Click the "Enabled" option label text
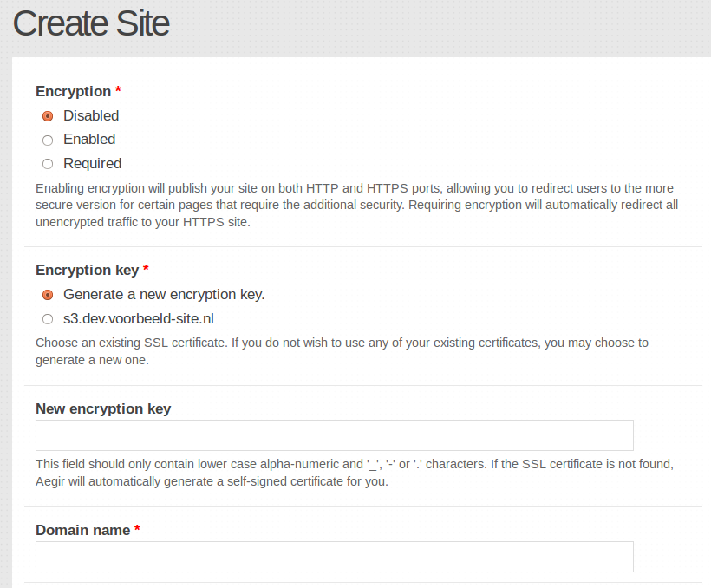This screenshot has height=588, width=711. click(89, 139)
